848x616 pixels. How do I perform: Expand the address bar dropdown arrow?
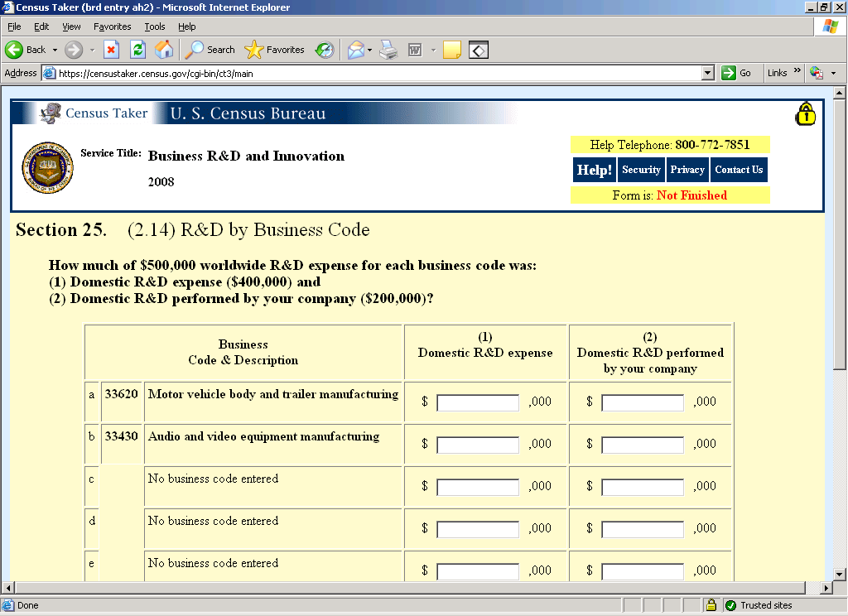[707, 73]
